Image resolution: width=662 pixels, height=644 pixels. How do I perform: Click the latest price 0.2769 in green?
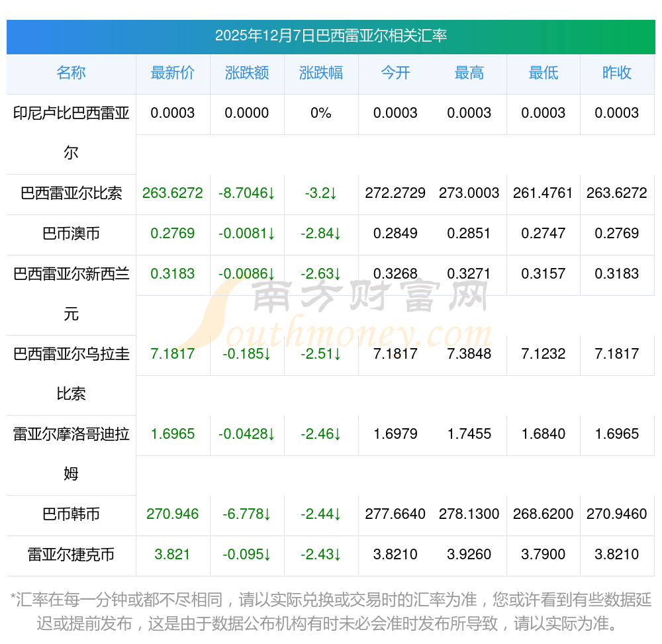click(x=173, y=234)
